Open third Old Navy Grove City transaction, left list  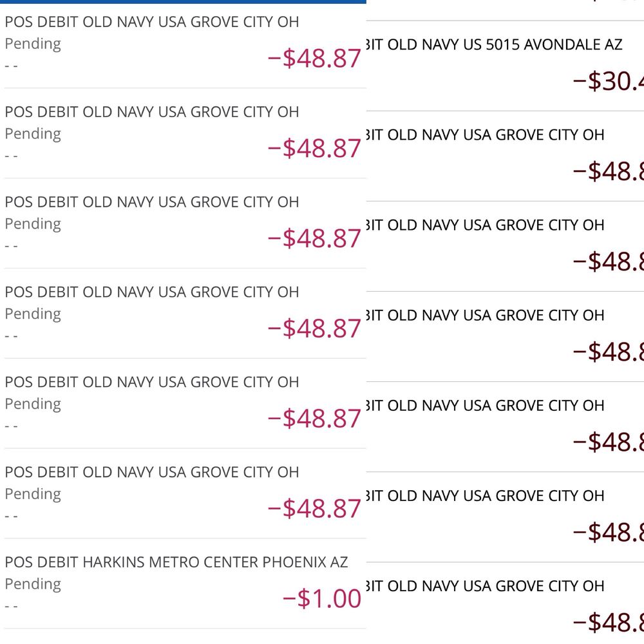pyautogui.click(x=151, y=202)
